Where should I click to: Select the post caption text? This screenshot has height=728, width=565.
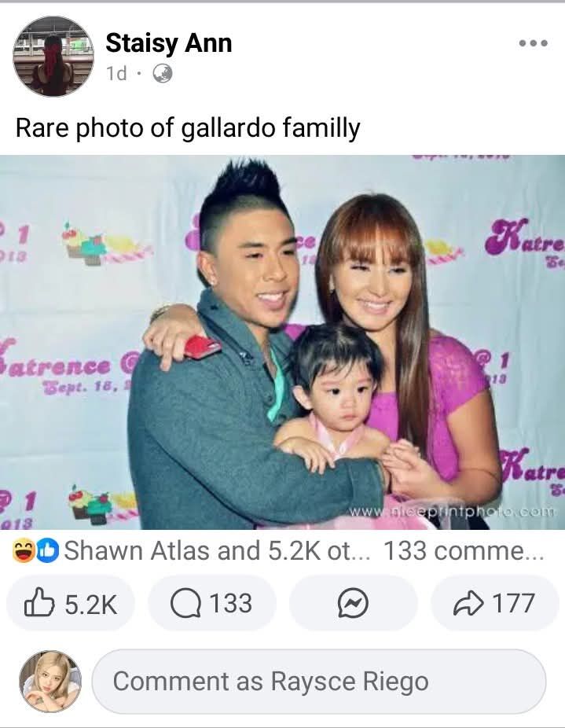[188, 127]
